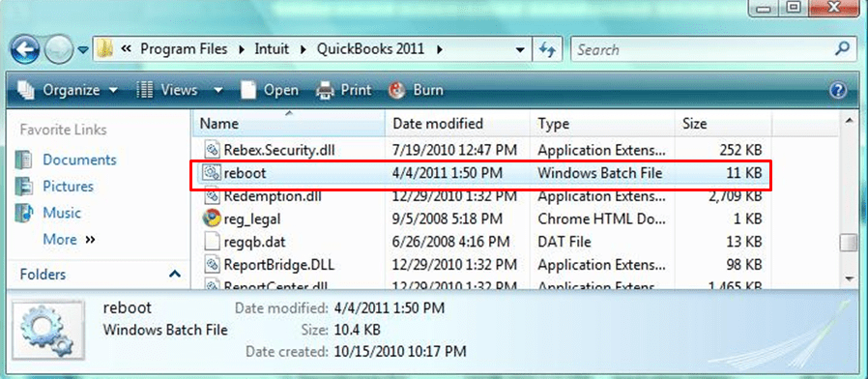The width and height of the screenshot is (868, 379).
Task: Click the Redemption.dll file icon
Action: click(x=213, y=196)
